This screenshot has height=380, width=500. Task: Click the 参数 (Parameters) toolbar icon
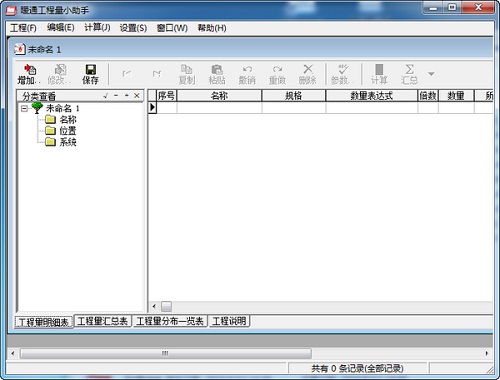(341, 74)
